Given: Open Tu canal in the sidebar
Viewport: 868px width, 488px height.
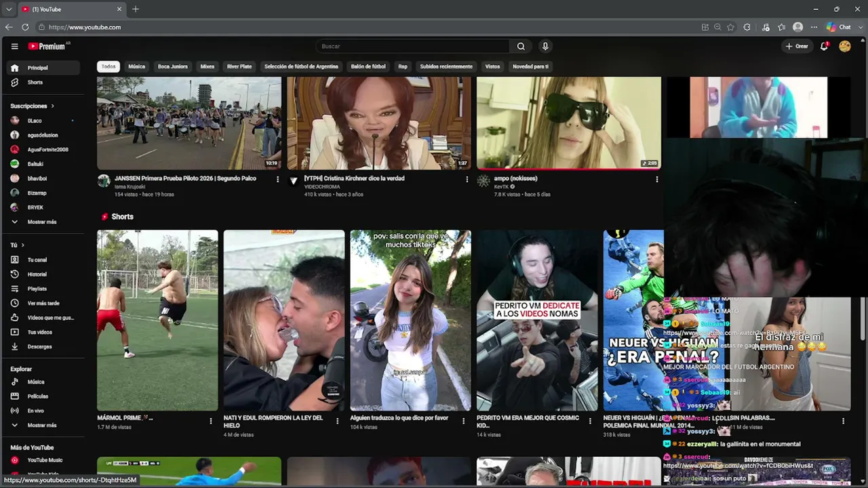Looking at the screenshot, I should click(42, 260).
